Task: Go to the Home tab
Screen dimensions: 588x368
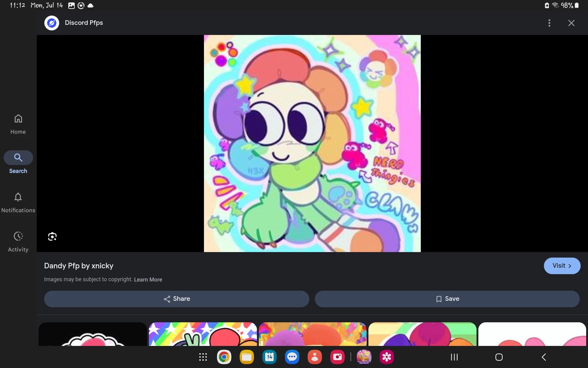Action: (18, 124)
